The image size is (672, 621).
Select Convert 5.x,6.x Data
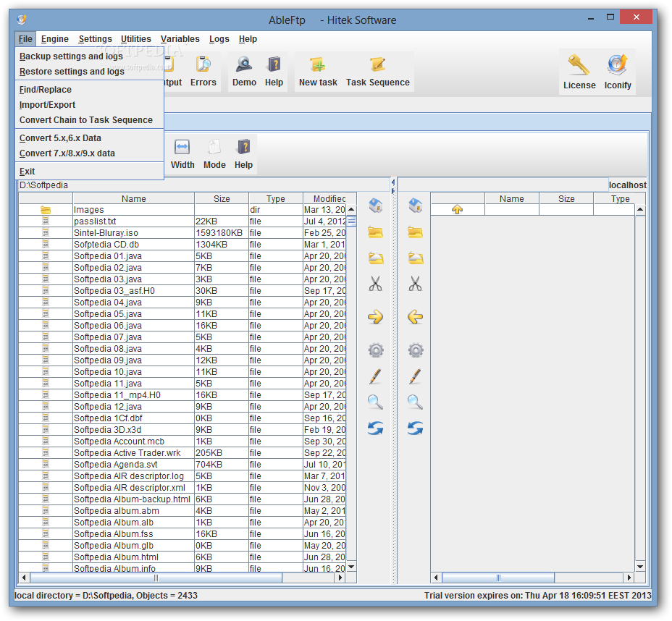click(x=90, y=138)
